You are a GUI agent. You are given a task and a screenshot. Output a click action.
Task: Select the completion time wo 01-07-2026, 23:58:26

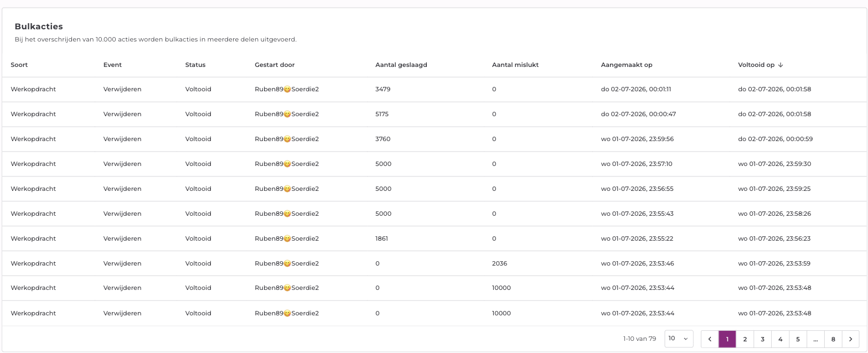pyautogui.click(x=774, y=214)
